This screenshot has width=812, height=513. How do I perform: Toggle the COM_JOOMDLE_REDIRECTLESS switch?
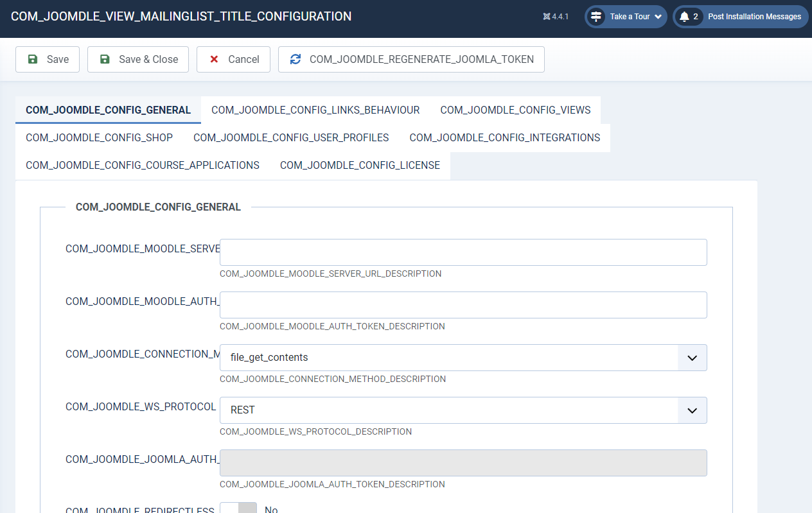point(238,508)
